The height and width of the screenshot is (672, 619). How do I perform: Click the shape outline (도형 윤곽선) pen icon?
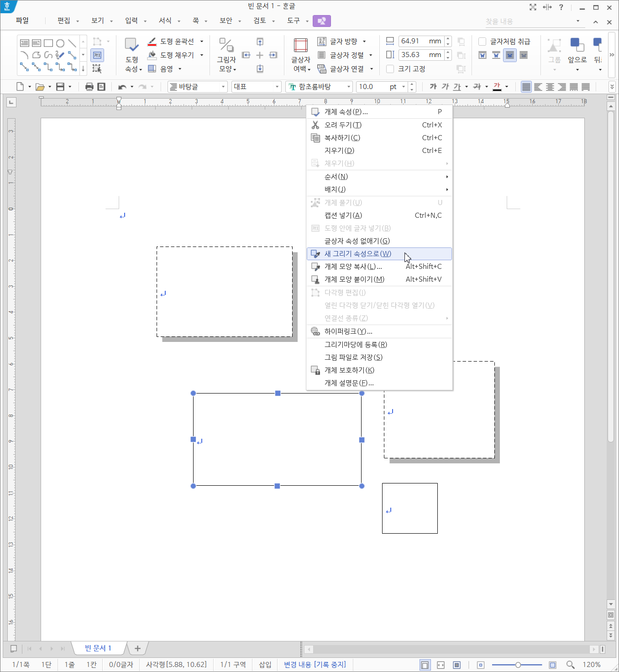pos(152,42)
